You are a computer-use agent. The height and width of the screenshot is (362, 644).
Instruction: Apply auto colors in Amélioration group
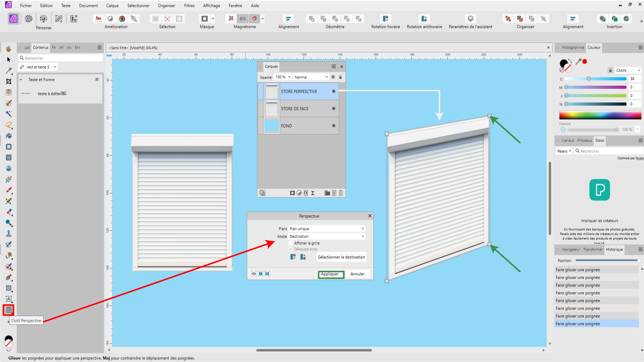[121, 19]
